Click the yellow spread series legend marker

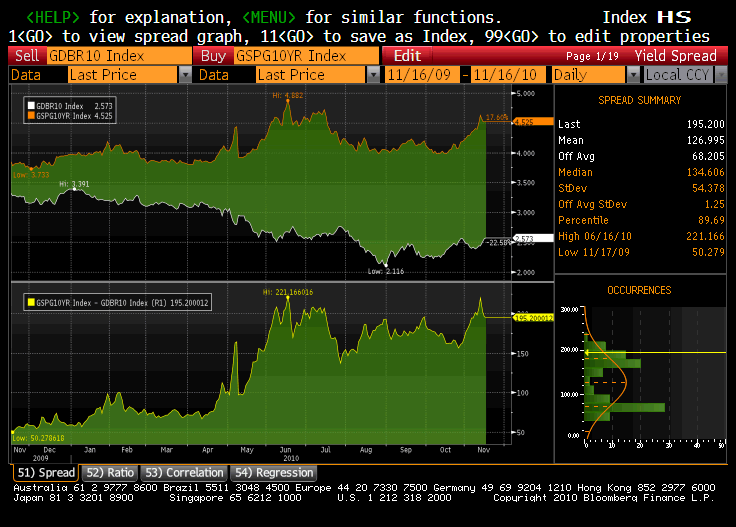(x=30, y=300)
